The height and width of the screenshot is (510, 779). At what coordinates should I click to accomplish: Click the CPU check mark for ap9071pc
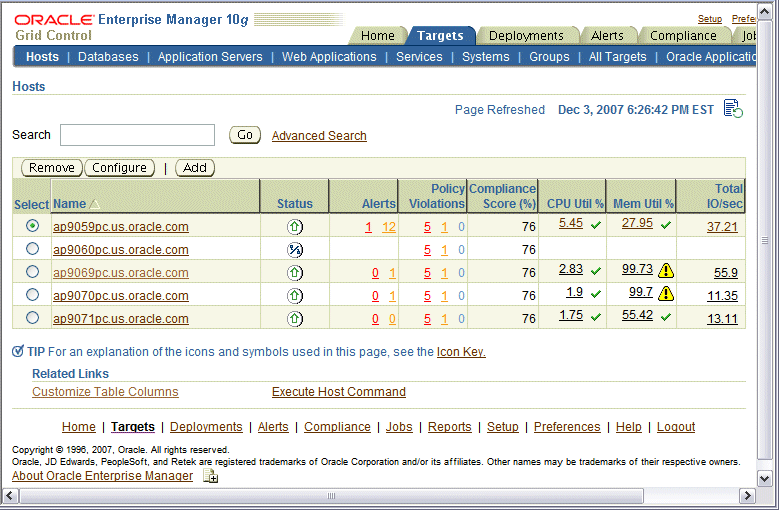click(x=596, y=316)
